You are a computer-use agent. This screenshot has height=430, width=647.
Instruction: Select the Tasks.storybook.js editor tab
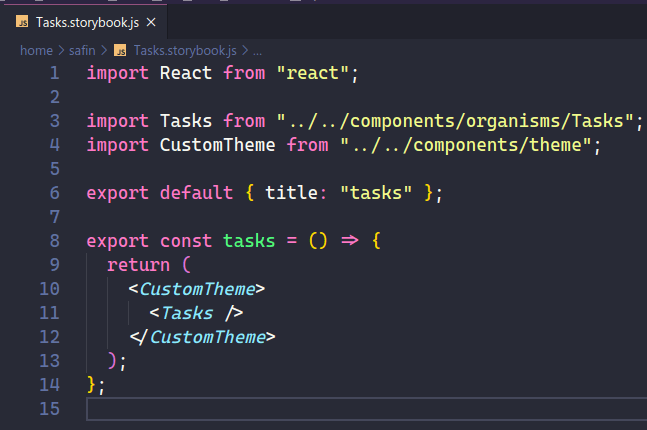pyautogui.click(x=84, y=22)
